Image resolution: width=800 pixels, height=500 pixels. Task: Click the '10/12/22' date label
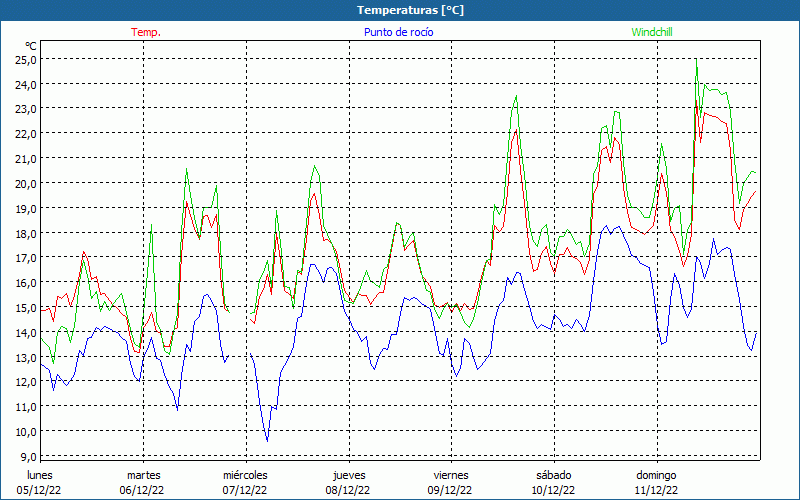coord(553,490)
